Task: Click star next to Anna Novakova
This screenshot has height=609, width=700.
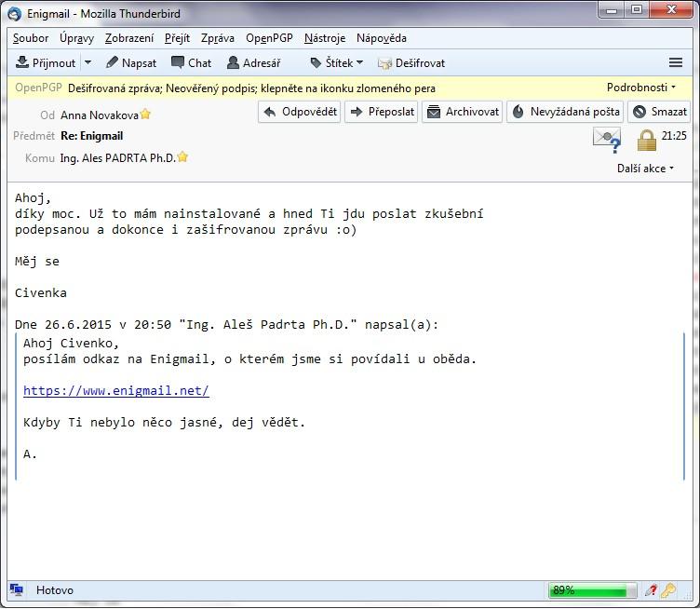Action: pos(145,115)
